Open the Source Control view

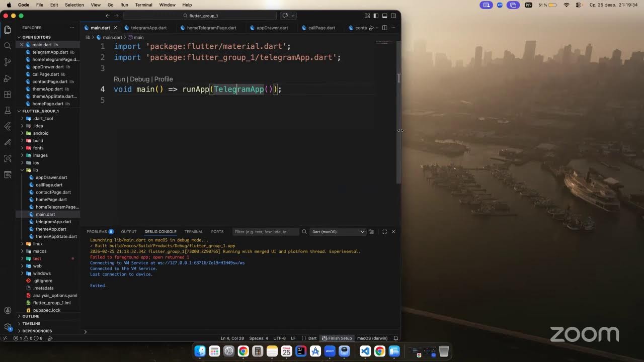pyautogui.click(x=8, y=62)
